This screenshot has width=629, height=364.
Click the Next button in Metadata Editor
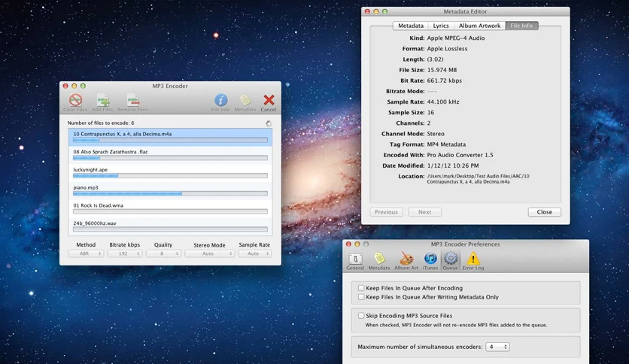coord(425,212)
